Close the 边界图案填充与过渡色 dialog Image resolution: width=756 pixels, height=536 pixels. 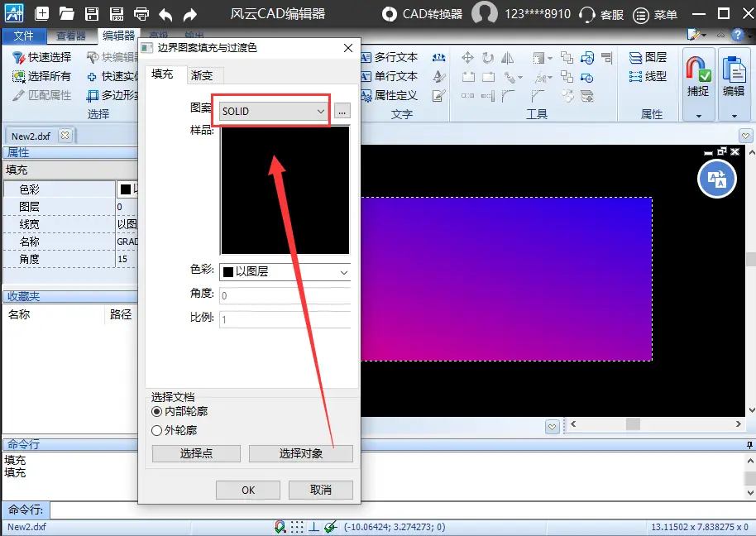[348, 48]
